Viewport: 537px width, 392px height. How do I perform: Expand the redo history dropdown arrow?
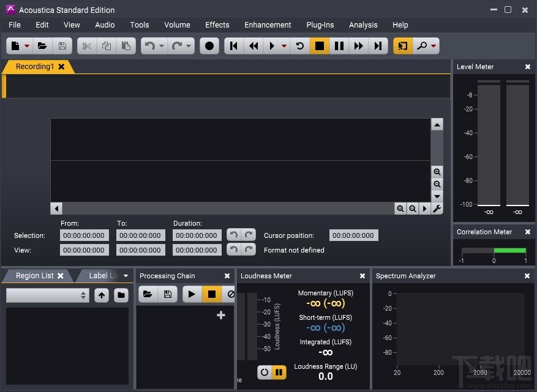pyautogui.click(x=189, y=46)
